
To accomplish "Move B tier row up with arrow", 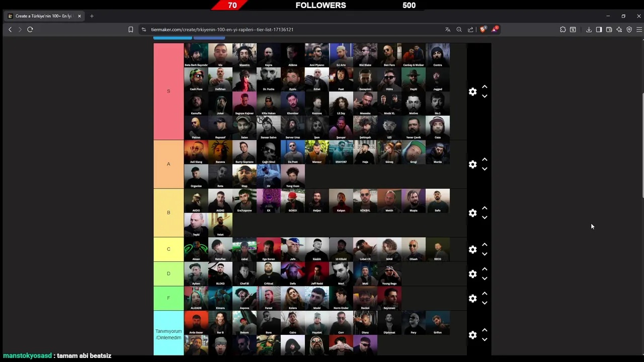I will click(x=485, y=208).
